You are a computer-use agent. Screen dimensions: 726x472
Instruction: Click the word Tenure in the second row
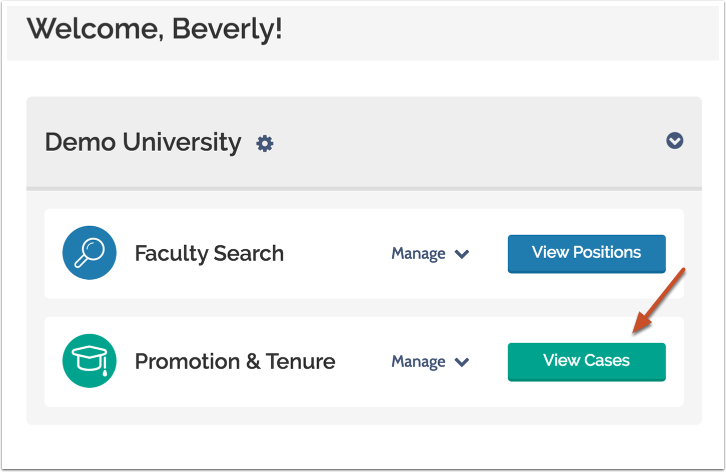[x=299, y=361]
